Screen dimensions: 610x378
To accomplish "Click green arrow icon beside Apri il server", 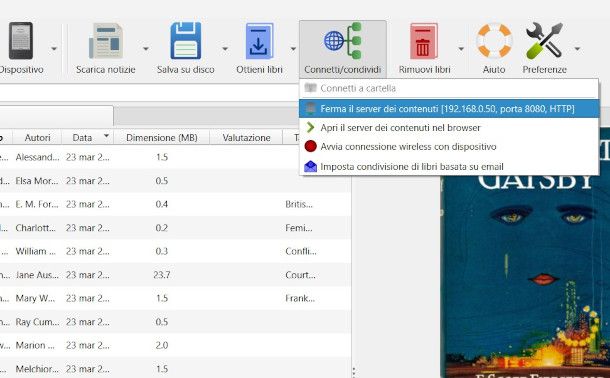I will [310, 127].
